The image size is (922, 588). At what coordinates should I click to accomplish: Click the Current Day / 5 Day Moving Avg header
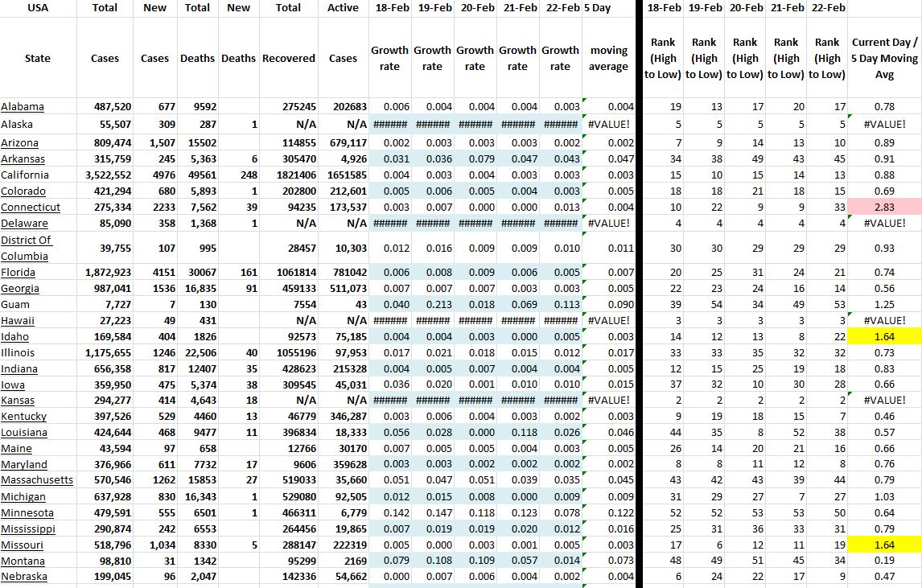[884, 58]
